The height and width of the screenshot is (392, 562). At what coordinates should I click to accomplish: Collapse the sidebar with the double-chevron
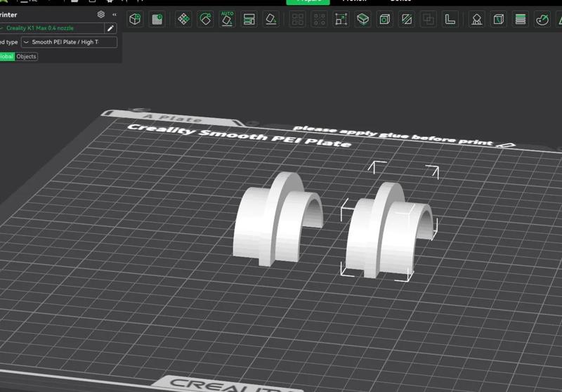[115, 15]
